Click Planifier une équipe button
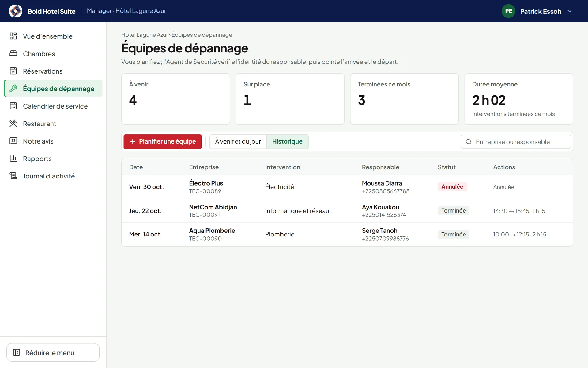Image resolution: width=588 pixels, height=368 pixels. (163, 142)
